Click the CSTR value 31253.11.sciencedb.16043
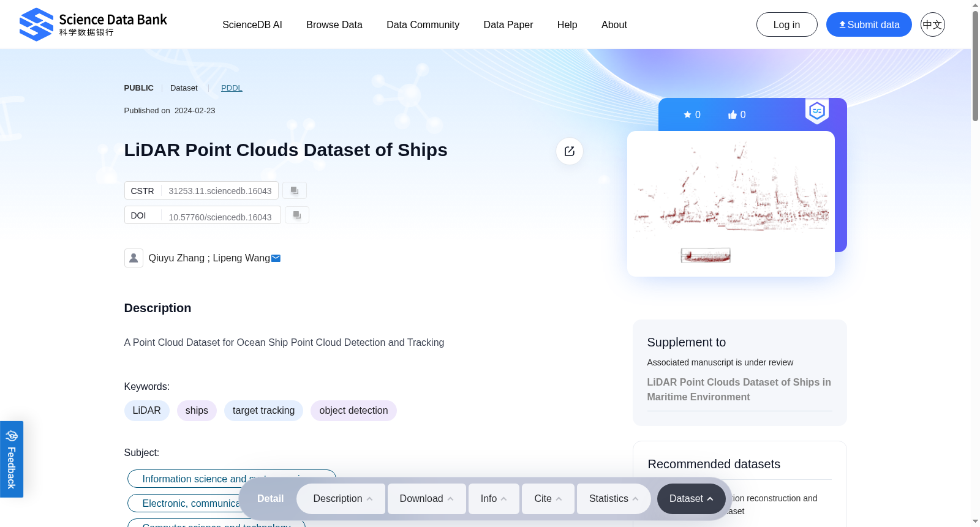 pos(220,191)
